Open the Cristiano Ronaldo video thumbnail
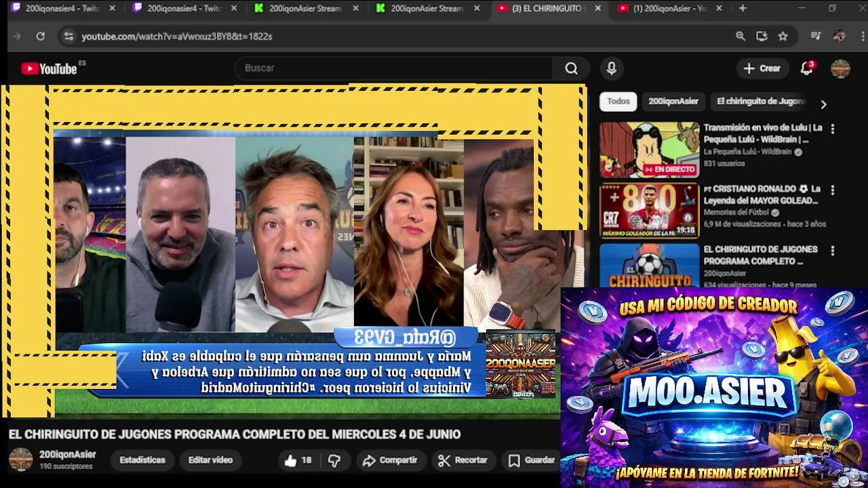 click(x=649, y=211)
